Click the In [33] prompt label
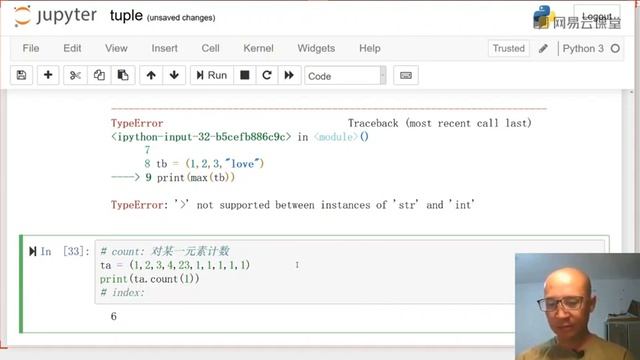 (x=64, y=251)
